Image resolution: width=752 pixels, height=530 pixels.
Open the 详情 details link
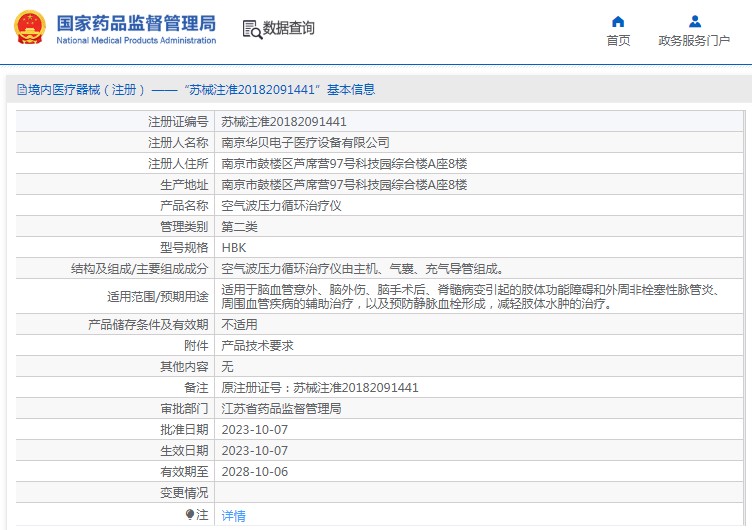tap(234, 516)
